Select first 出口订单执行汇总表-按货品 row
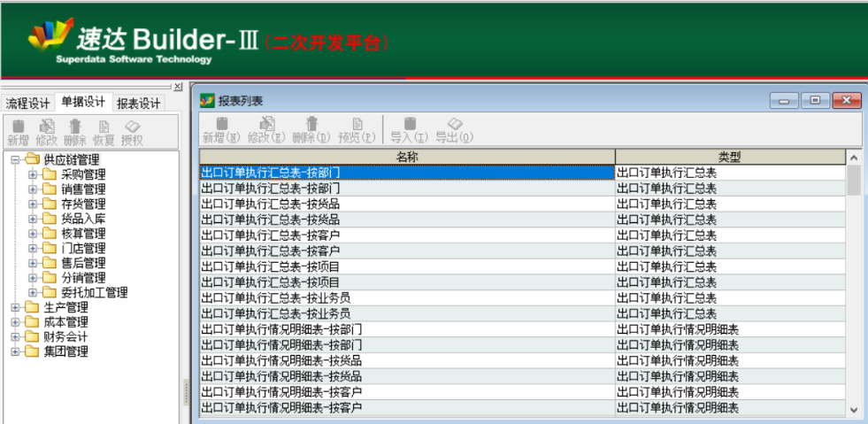Screen dimensions: 868x424 (x=407, y=204)
